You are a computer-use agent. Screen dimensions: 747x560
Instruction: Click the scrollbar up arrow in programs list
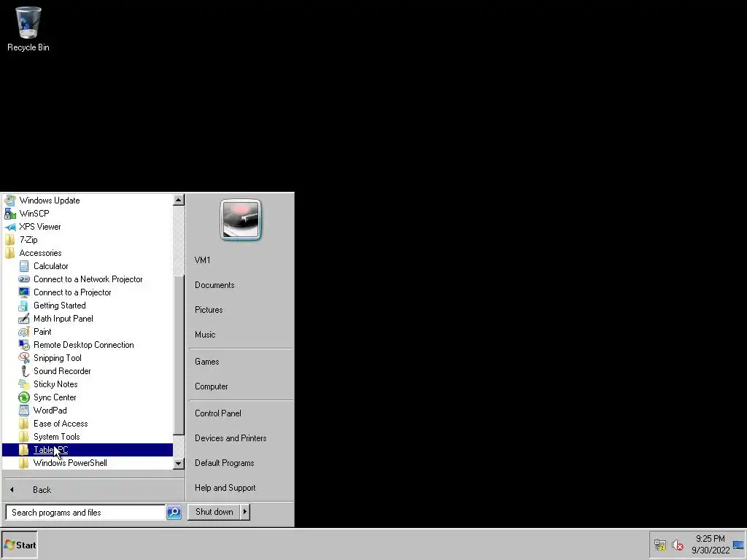179,200
